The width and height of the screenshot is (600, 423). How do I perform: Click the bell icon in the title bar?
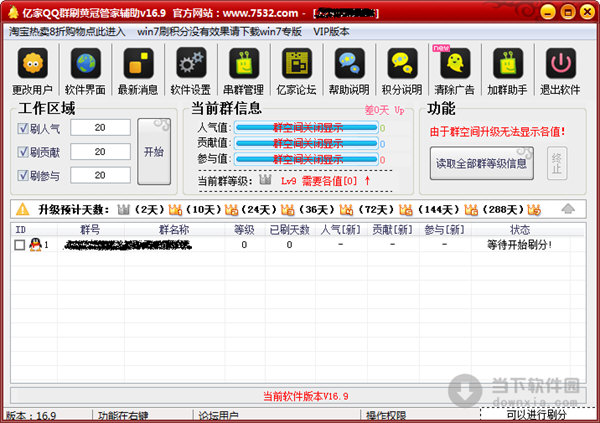13,12
